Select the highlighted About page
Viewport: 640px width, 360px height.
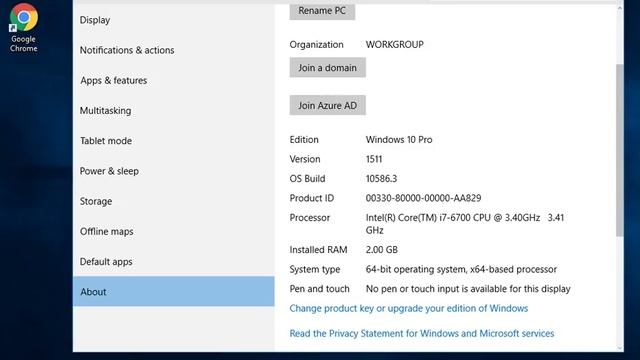[173, 291]
